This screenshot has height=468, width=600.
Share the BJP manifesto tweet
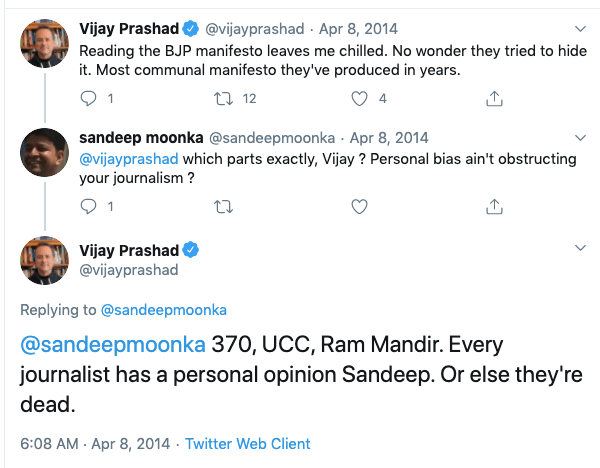492,99
